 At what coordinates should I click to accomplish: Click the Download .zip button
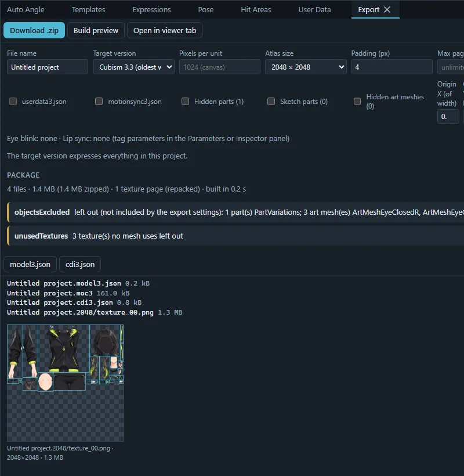click(x=34, y=30)
